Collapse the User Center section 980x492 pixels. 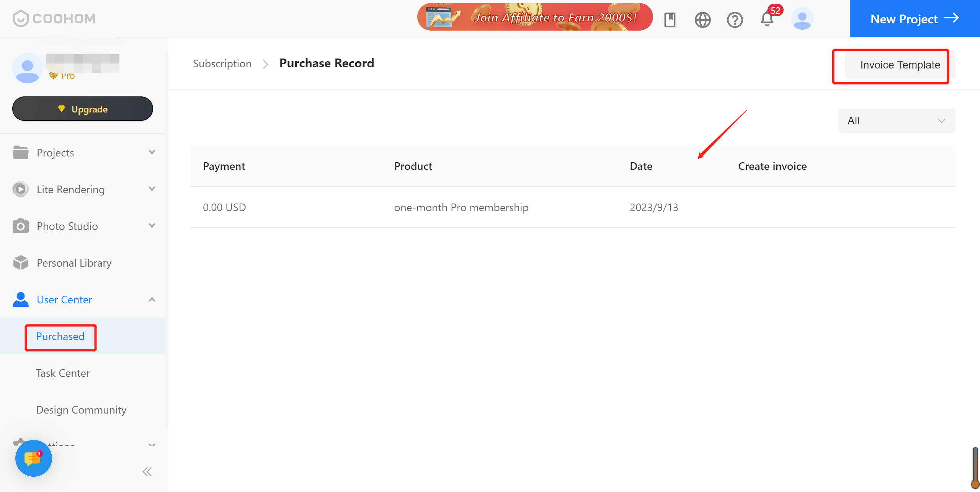point(152,300)
